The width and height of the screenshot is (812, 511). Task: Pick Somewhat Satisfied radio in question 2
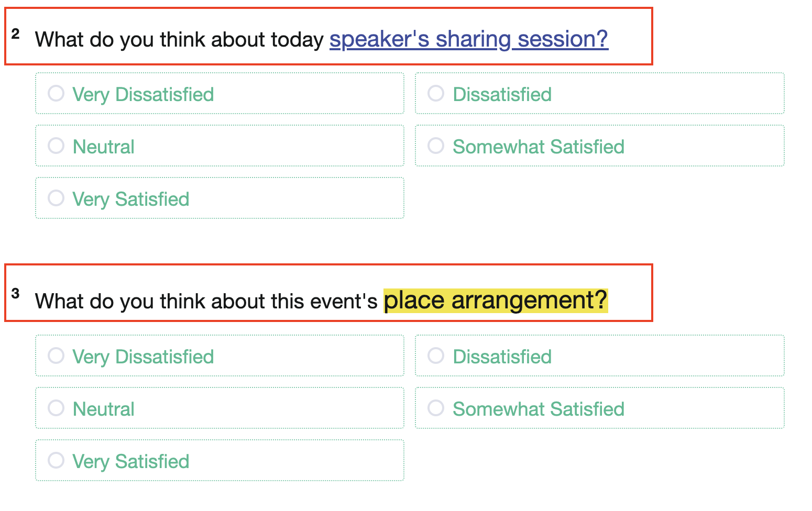436,146
